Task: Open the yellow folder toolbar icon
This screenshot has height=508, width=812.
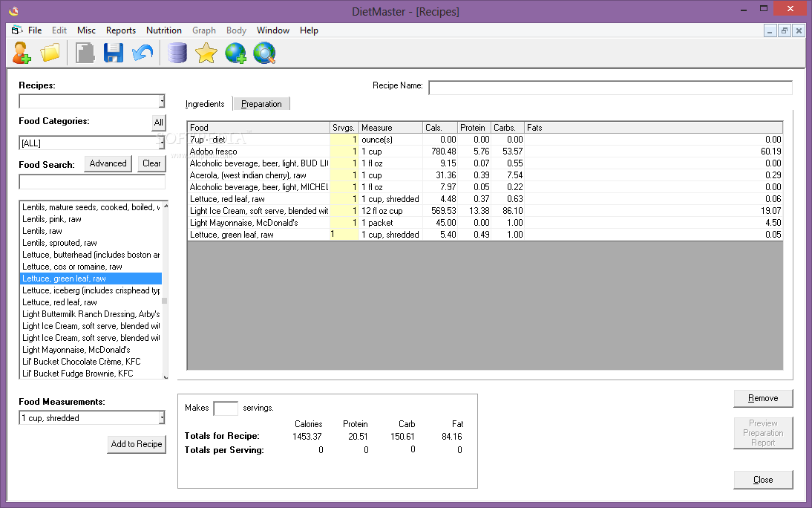Action: (x=50, y=53)
